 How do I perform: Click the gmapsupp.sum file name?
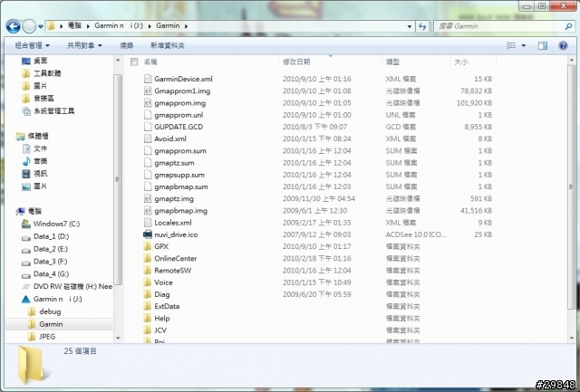coord(179,175)
